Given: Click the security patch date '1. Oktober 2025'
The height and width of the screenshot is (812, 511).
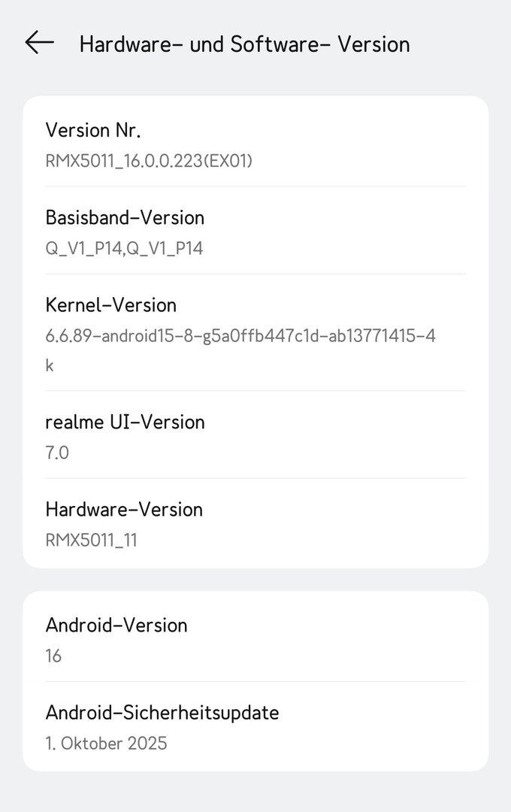Looking at the screenshot, I should [x=106, y=743].
